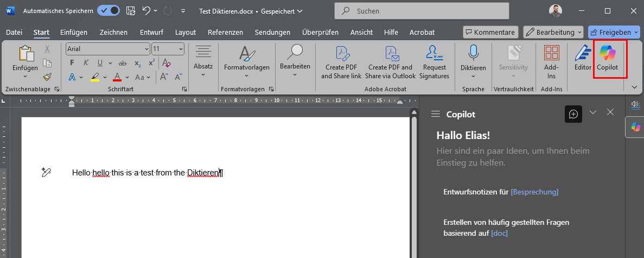The image size is (644, 258).
Task: Start a new Copilot chat
Action: click(x=573, y=114)
